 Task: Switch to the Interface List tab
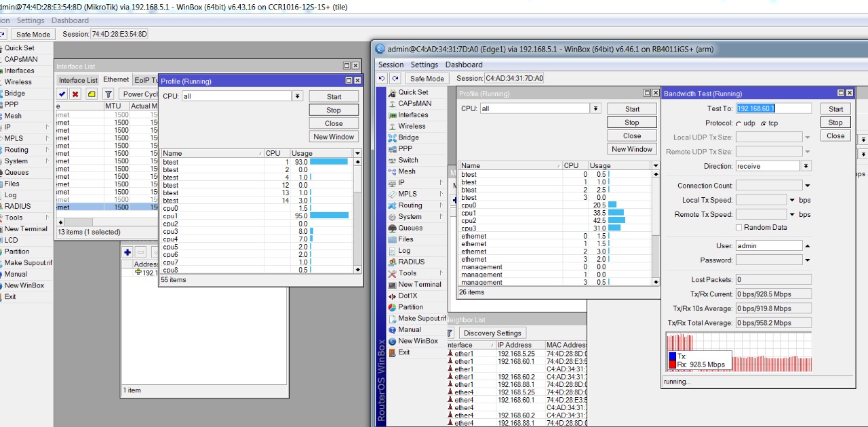coord(78,80)
